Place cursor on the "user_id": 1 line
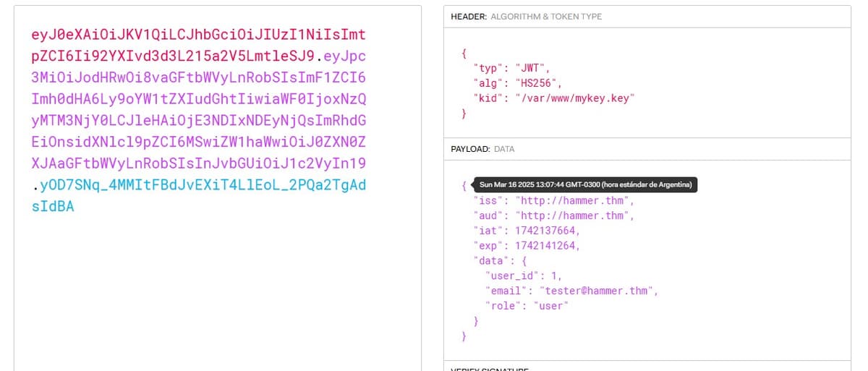This screenshot has width=868, height=371. point(523,276)
